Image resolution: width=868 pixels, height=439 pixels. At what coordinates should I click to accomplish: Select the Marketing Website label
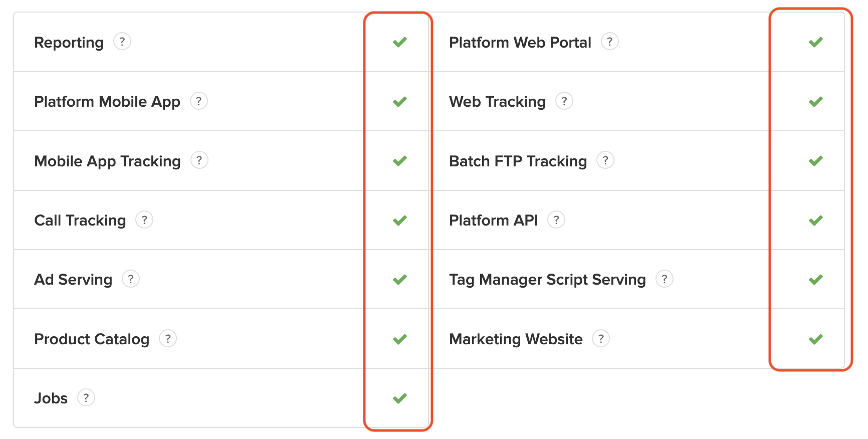tap(516, 339)
